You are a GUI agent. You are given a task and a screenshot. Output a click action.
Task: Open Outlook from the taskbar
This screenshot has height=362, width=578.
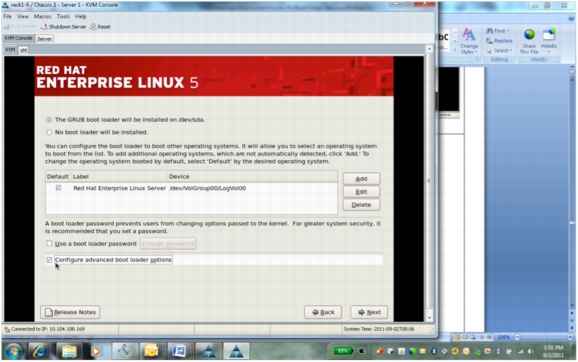click(x=151, y=351)
